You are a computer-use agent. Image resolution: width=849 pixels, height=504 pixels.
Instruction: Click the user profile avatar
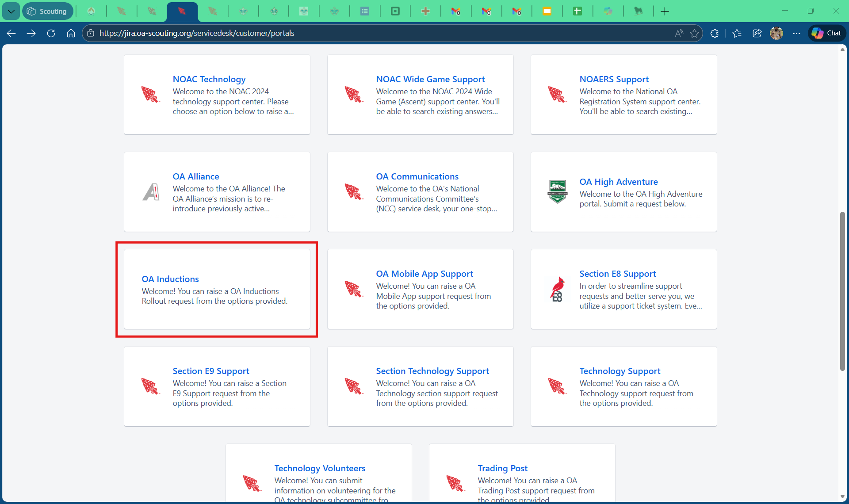776,33
